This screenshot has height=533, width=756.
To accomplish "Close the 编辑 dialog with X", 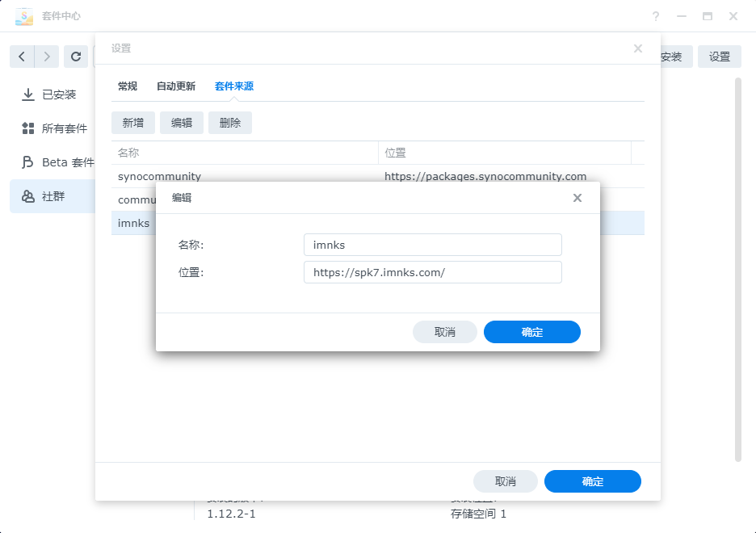I will 577,198.
